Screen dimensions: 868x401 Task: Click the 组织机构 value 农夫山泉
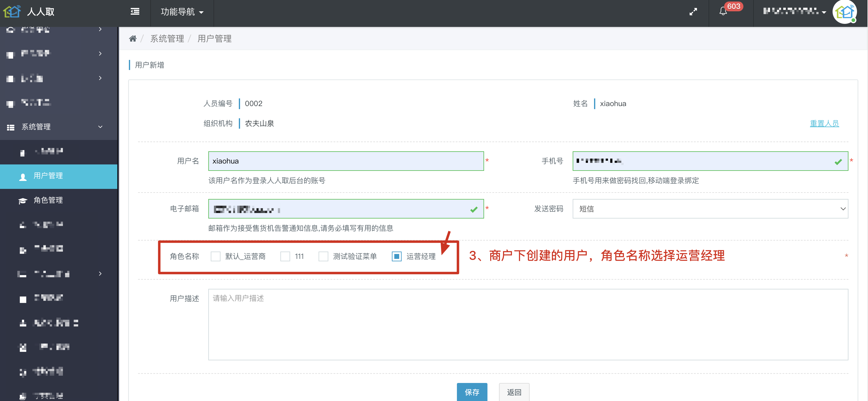pyautogui.click(x=259, y=123)
